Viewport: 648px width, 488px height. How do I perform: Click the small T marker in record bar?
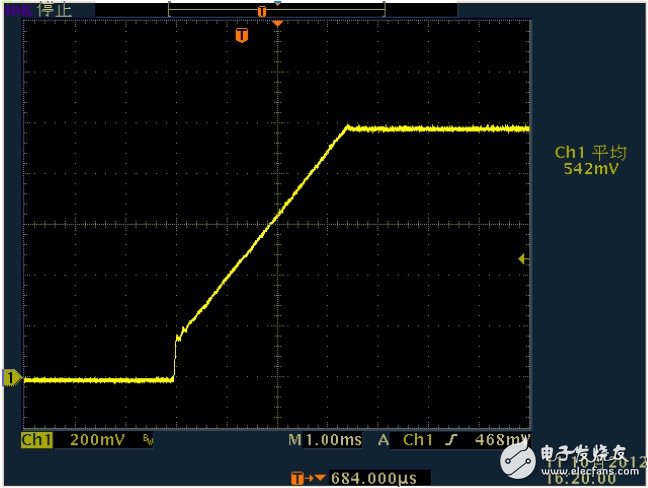(262, 11)
